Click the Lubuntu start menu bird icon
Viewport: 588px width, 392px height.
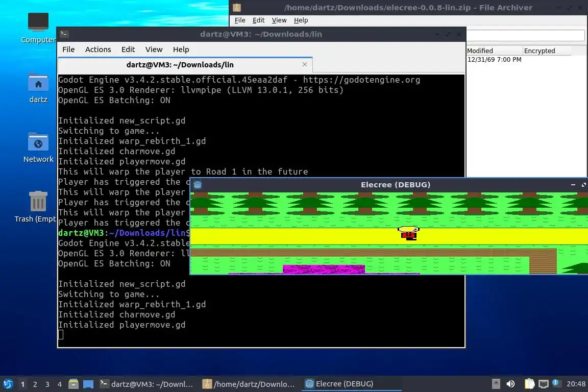tap(8, 384)
